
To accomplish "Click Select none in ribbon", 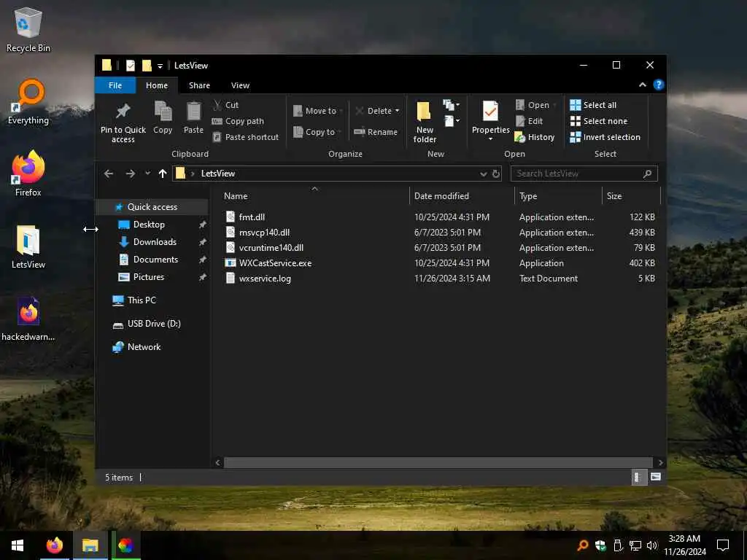I will click(599, 121).
